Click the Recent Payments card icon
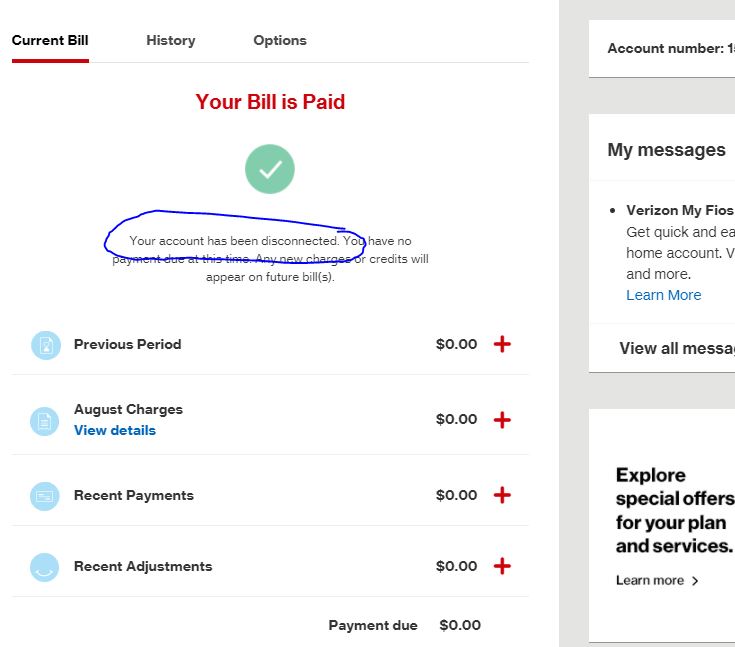 coord(45,496)
